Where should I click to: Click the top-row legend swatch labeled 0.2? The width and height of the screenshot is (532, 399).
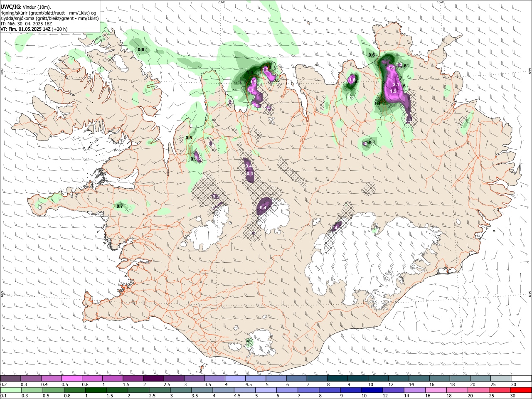pos(10,378)
